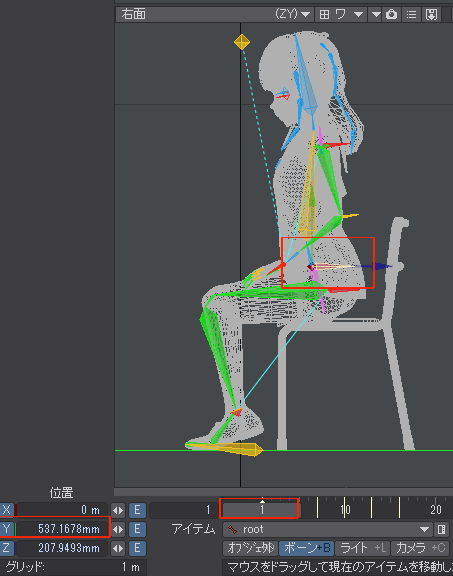Click the viewport camera snapshot icon

[391, 15]
